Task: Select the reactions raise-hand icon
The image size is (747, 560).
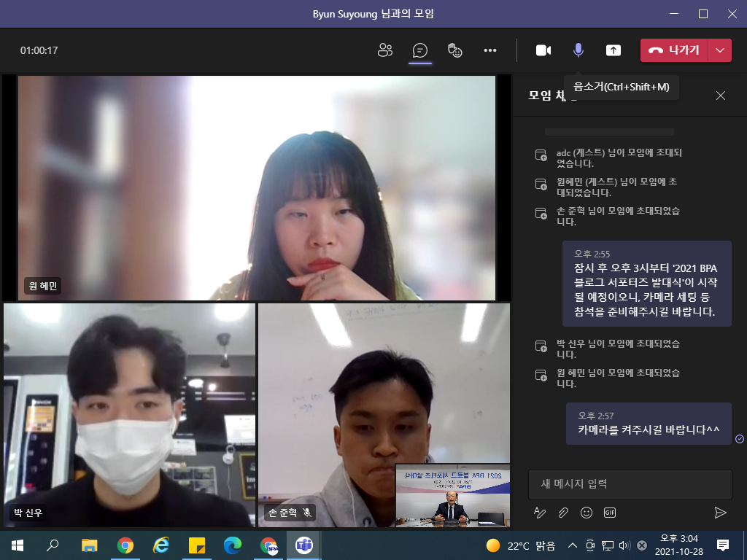Action: [x=454, y=50]
